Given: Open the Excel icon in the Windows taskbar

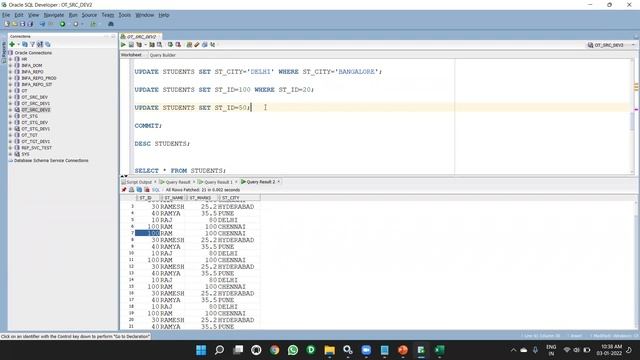Looking at the screenshot, I should coord(440,350).
